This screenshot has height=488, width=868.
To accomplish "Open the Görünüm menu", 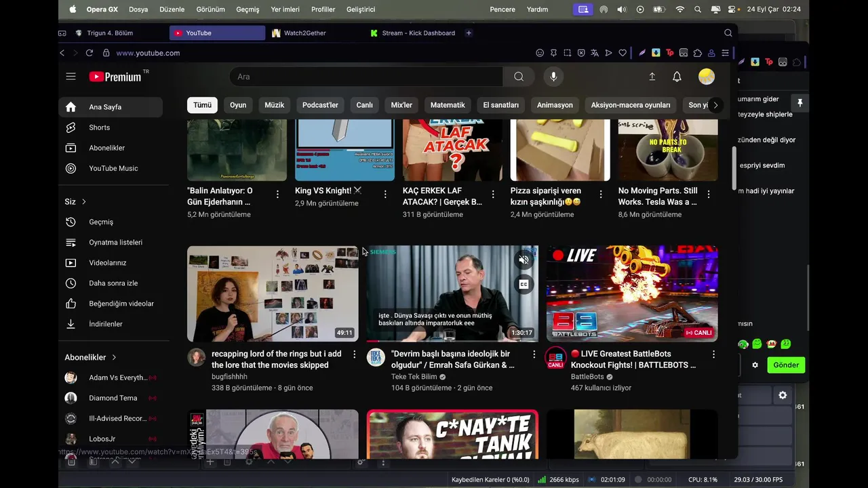I will point(210,9).
